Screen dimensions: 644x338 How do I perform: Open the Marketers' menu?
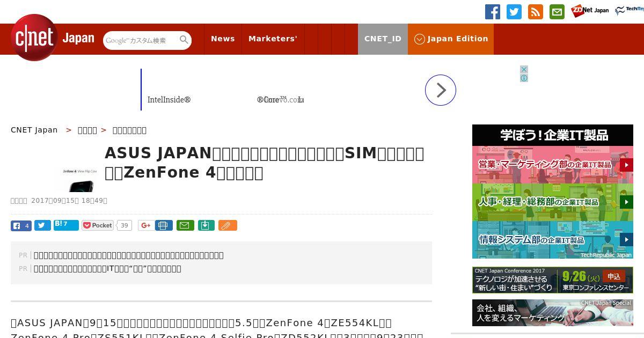pyautogui.click(x=273, y=39)
